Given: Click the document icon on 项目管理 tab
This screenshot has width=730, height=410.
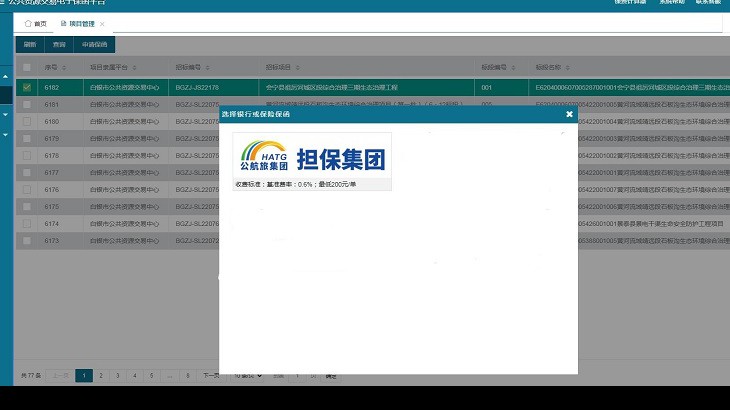Looking at the screenshot, I should click(x=63, y=23).
